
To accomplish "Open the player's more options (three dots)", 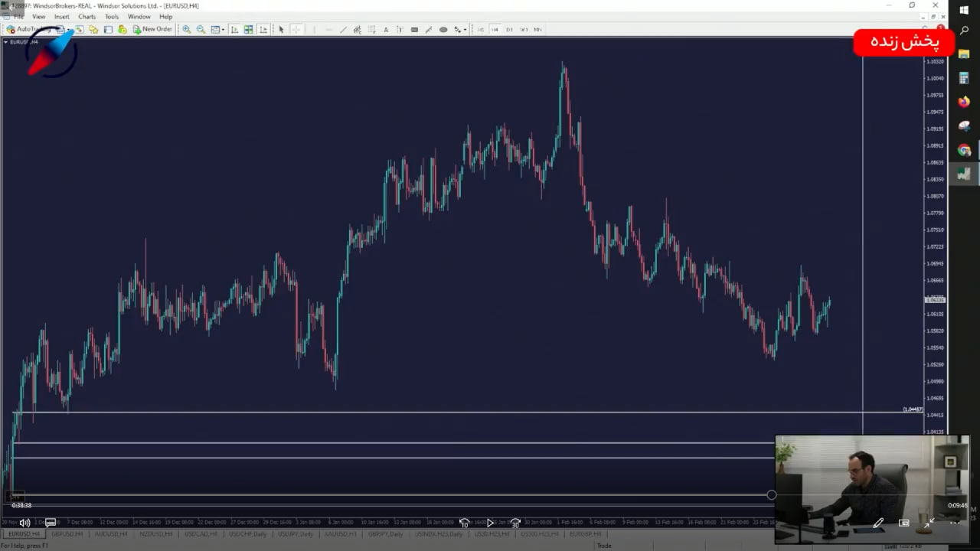I will 954,523.
